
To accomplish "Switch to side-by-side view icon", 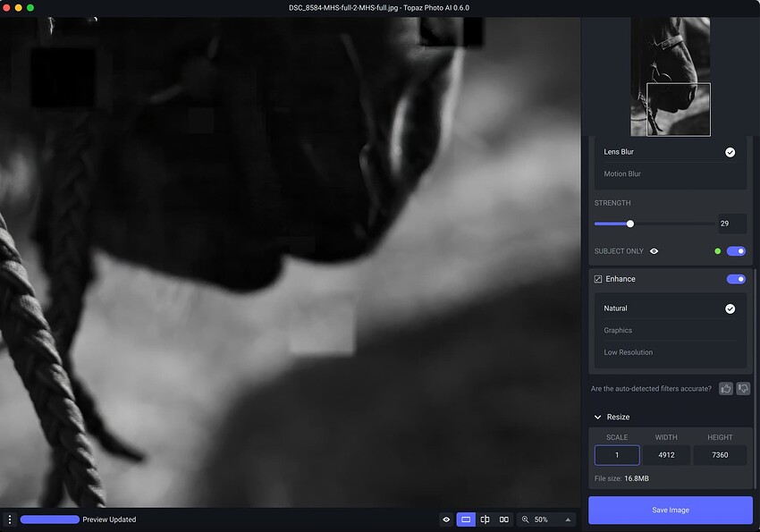I will coord(504,519).
